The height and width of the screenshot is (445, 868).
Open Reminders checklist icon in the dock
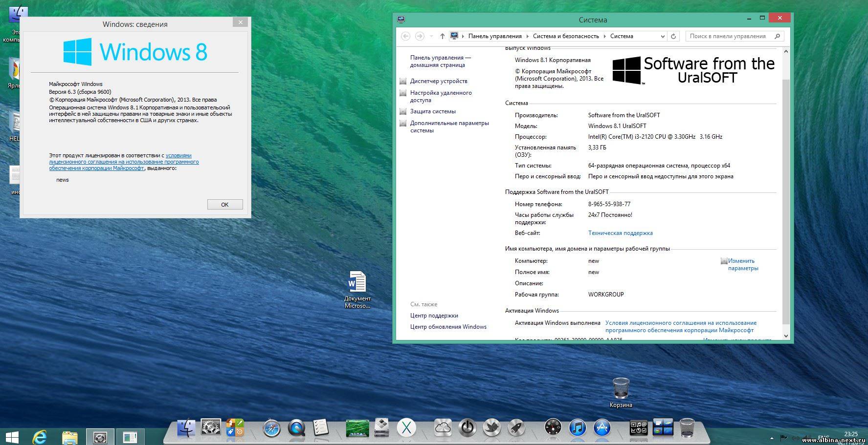click(320, 428)
